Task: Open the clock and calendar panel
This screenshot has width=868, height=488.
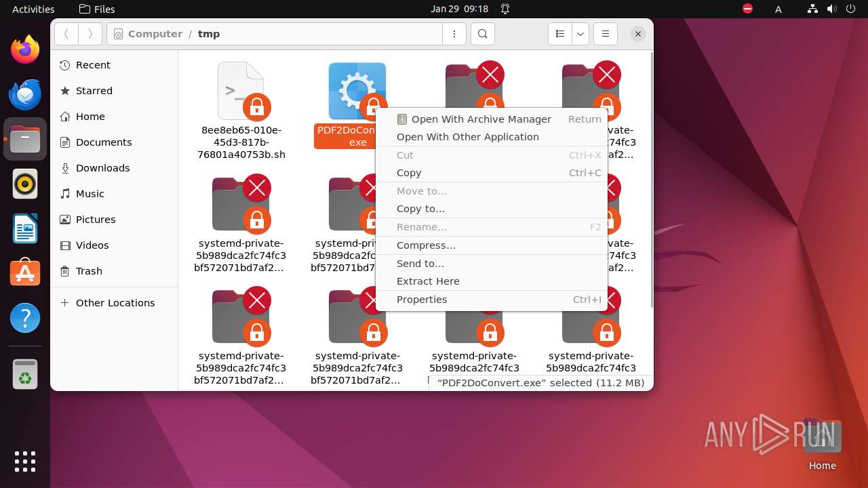Action: coord(459,9)
